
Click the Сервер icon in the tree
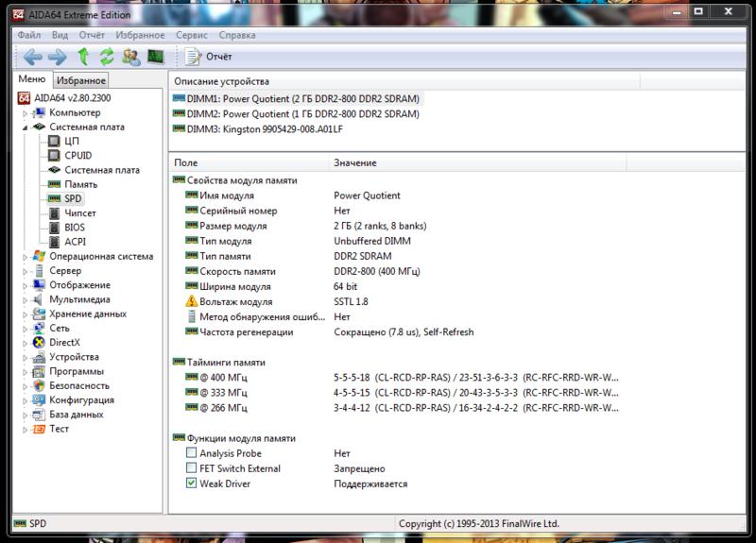coord(39,271)
